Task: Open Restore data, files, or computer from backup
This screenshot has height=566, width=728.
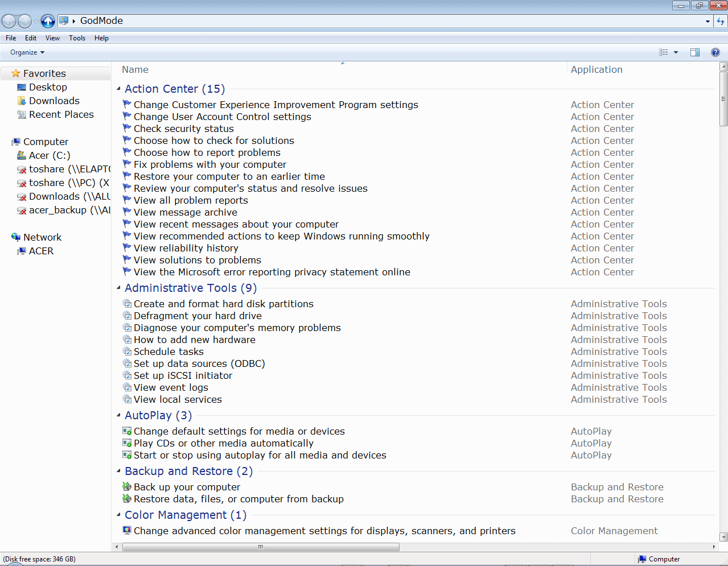Action: pyautogui.click(x=238, y=499)
